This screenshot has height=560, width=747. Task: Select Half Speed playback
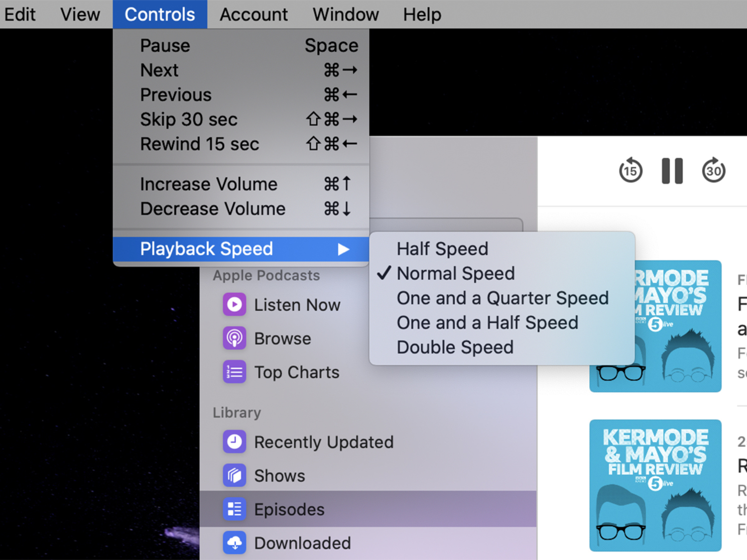coord(442,248)
